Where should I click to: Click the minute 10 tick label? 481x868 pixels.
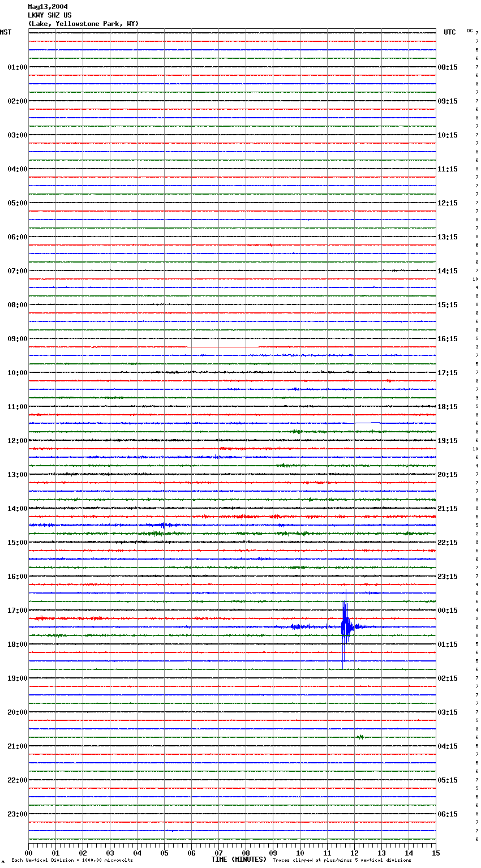300,853
